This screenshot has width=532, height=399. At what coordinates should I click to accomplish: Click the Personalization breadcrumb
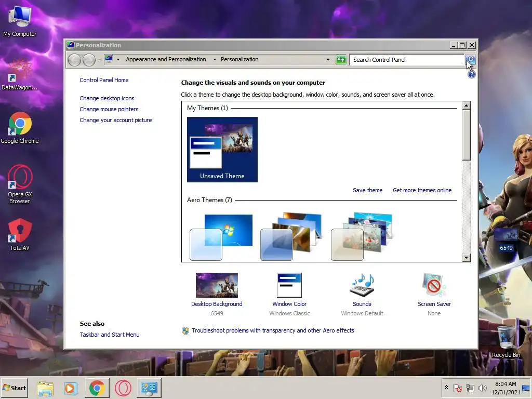coord(240,59)
